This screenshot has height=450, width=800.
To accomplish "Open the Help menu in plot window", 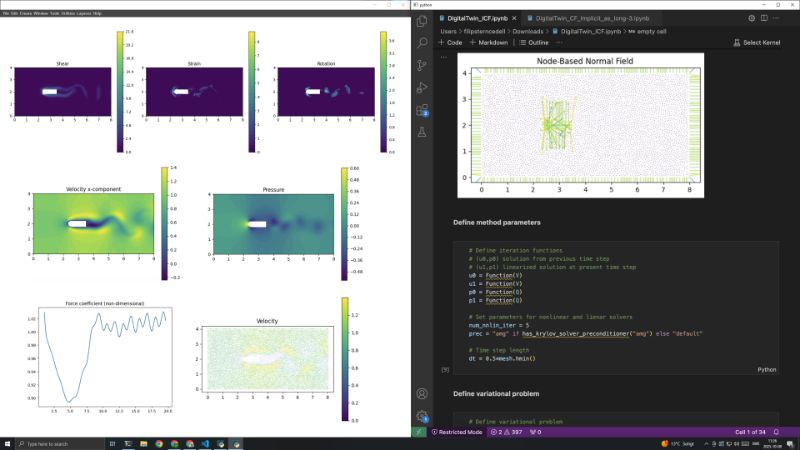I will 97,13.
